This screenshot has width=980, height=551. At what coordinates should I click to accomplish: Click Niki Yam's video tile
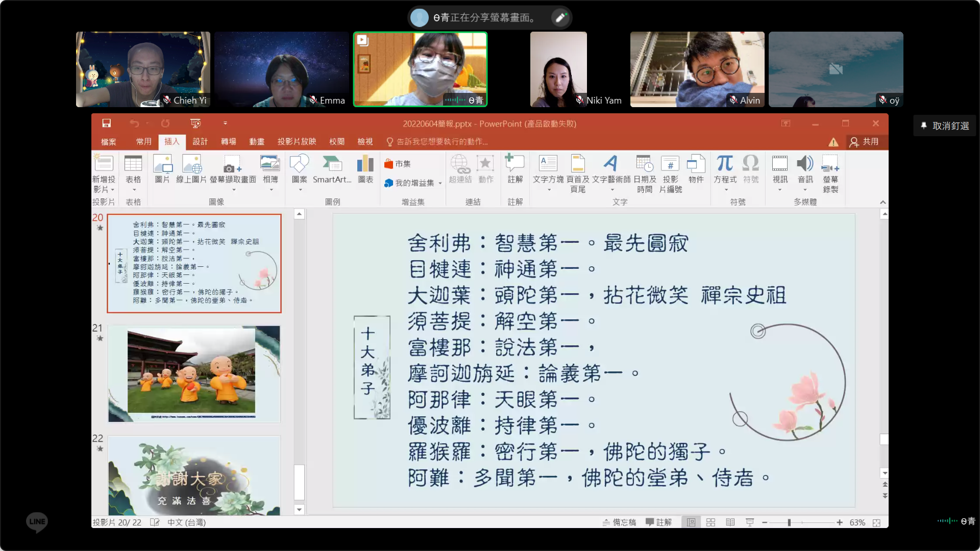click(x=558, y=69)
